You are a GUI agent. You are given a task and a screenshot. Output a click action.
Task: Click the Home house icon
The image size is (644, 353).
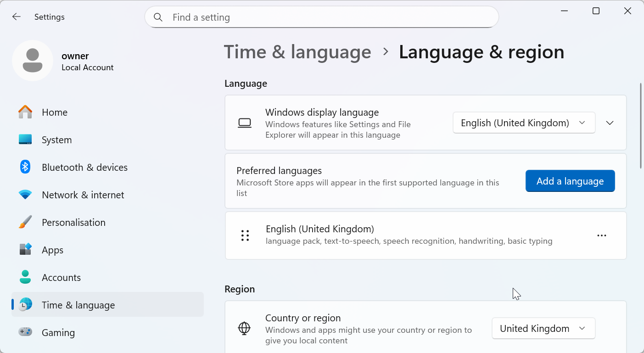pyautogui.click(x=25, y=112)
